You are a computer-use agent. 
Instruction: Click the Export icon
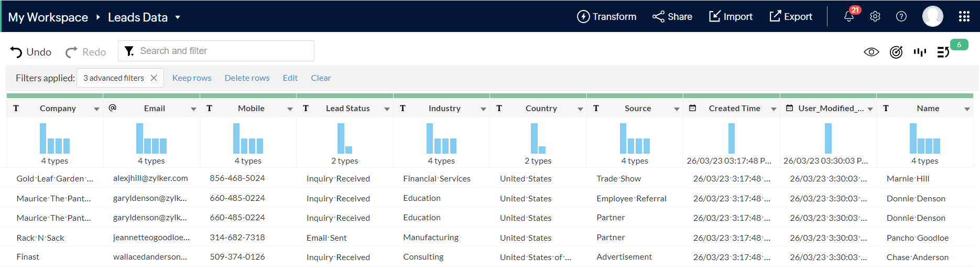775,17
